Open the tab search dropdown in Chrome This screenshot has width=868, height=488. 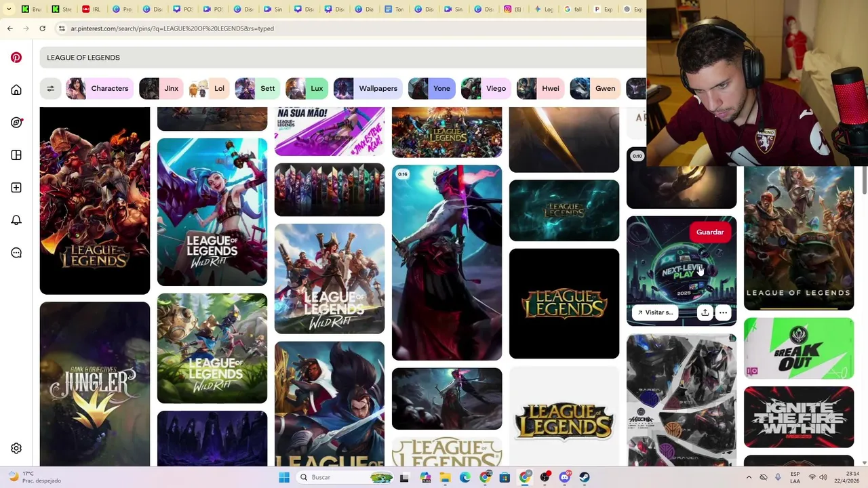[x=9, y=9]
